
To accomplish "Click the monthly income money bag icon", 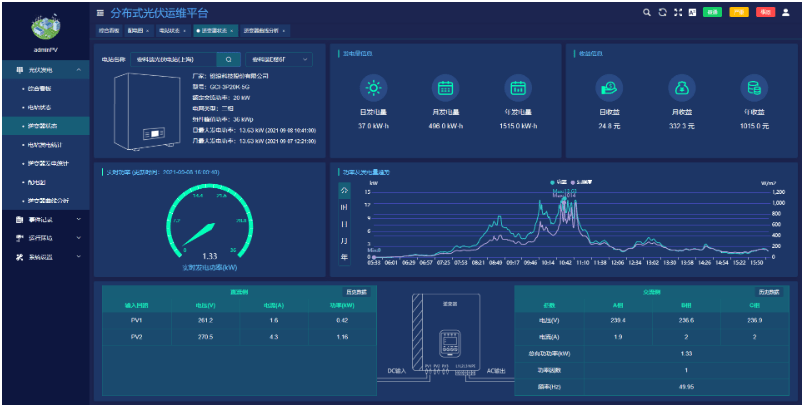I will (681, 88).
